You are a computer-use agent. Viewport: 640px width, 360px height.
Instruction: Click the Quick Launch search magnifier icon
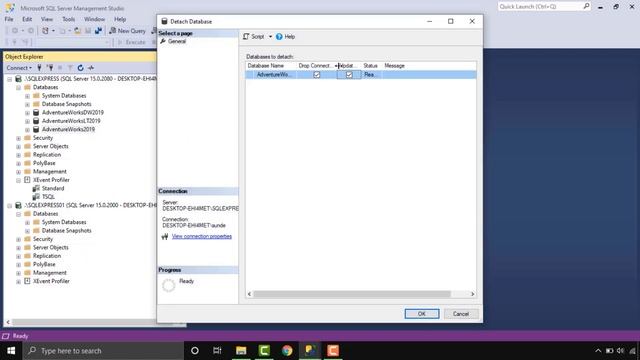click(x=586, y=6)
